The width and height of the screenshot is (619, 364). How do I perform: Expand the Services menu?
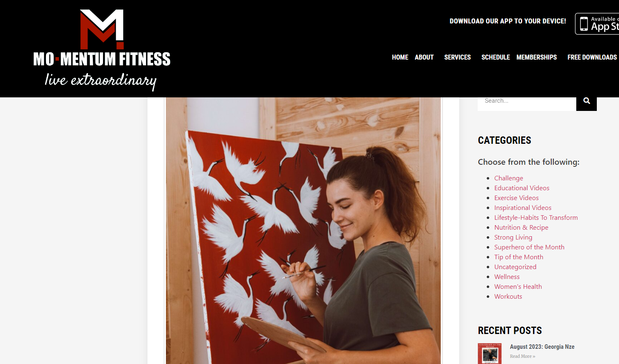pos(458,57)
